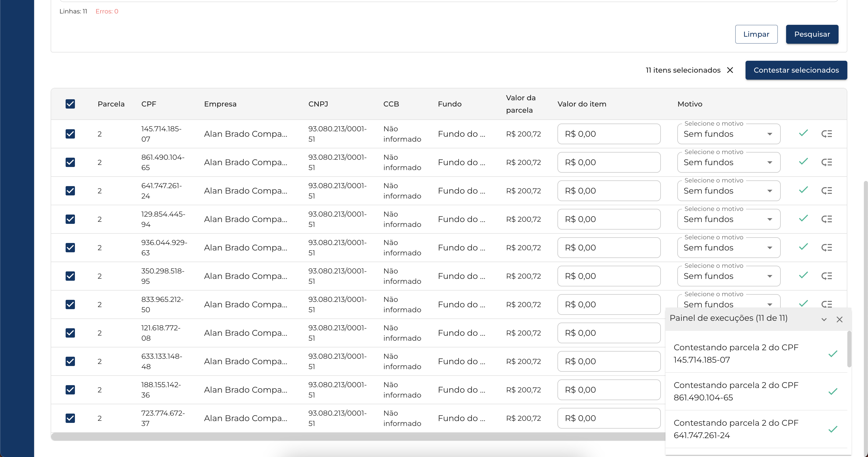Click the Pesquisar button
The height and width of the screenshot is (457, 868).
(x=812, y=34)
